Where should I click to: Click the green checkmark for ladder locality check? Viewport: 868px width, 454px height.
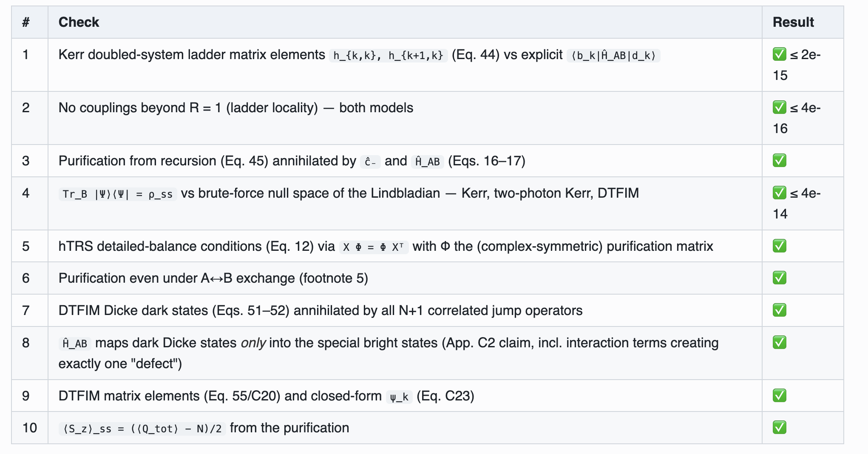click(x=780, y=108)
